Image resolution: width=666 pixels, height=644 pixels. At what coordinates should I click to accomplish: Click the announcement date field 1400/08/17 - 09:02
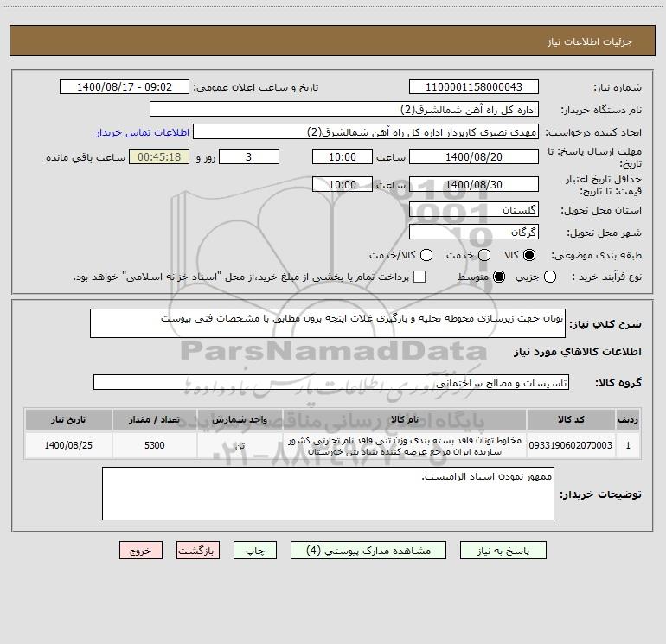[x=124, y=87]
